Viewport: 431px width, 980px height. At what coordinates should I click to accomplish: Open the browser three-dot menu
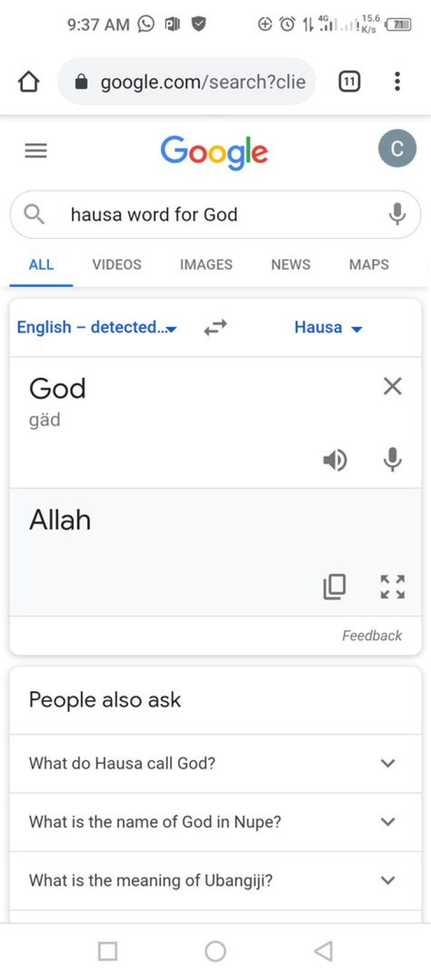pos(397,81)
